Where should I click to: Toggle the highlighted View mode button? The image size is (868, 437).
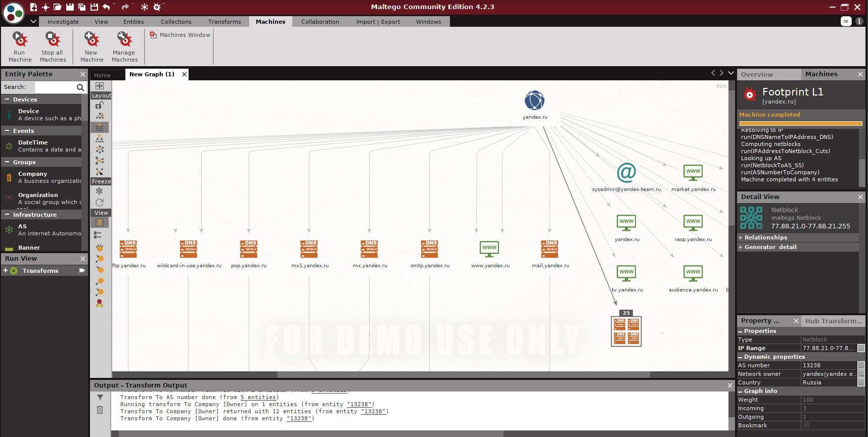[x=100, y=223]
